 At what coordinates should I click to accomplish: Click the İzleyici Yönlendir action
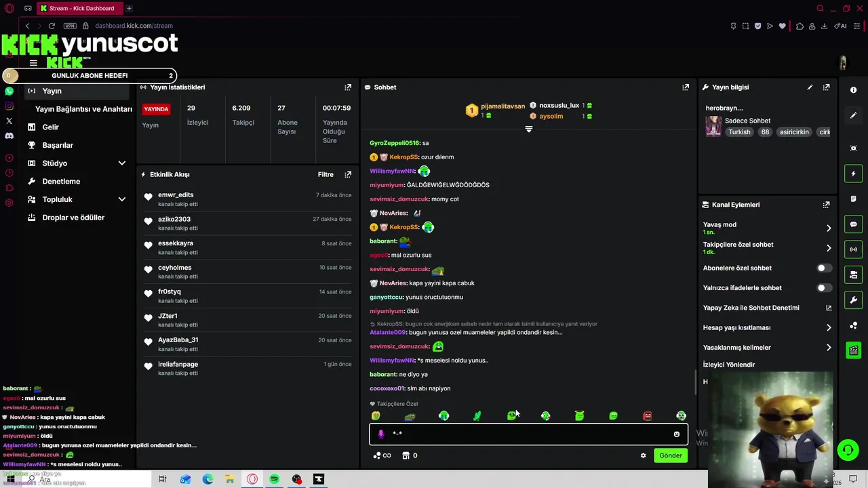[729, 365]
